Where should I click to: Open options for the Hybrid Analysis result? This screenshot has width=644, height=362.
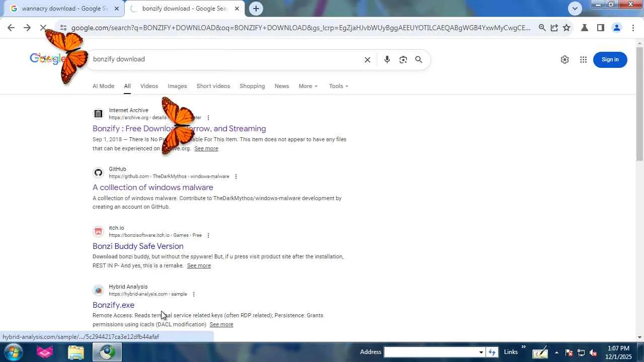[194, 294]
